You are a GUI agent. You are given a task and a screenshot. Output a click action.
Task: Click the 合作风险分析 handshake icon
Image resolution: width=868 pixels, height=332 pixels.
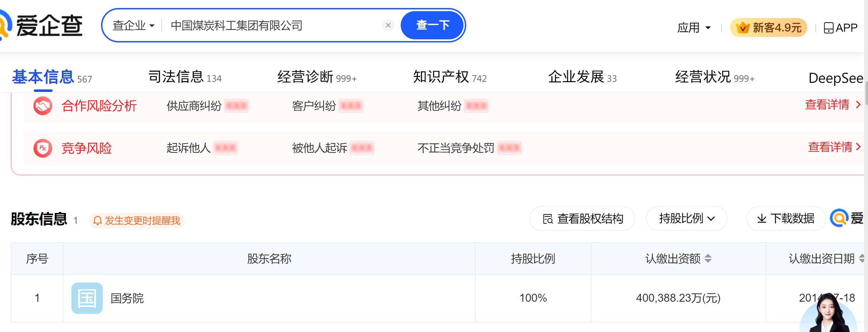click(43, 106)
